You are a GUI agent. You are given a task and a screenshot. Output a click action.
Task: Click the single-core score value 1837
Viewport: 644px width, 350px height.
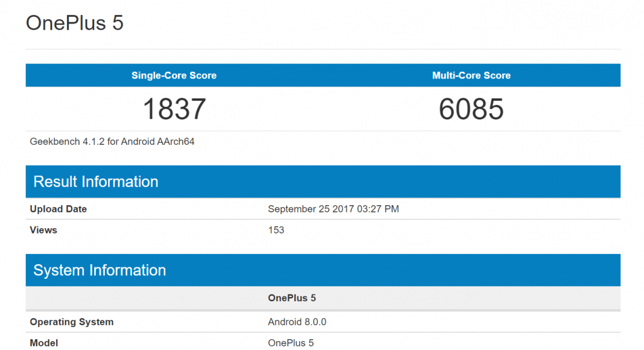click(174, 109)
